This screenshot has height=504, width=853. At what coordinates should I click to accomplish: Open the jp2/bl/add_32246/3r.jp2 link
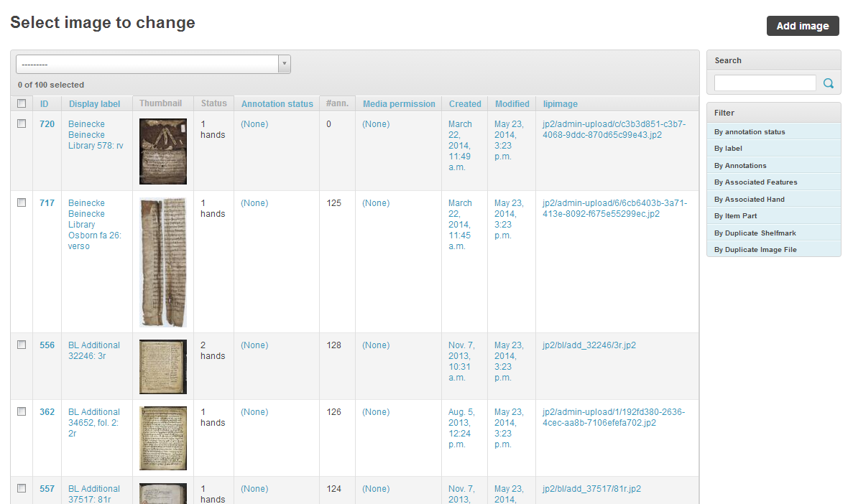click(589, 345)
